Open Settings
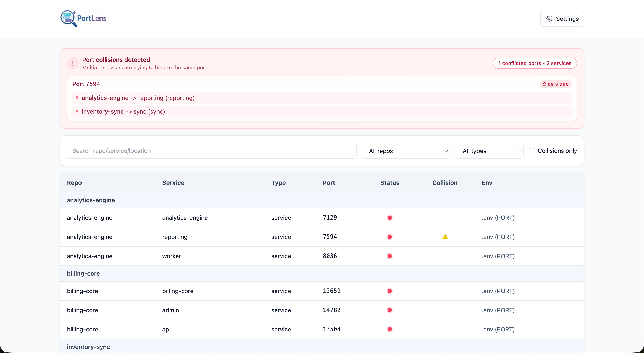Image resolution: width=644 pixels, height=353 pixels. tap(562, 19)
